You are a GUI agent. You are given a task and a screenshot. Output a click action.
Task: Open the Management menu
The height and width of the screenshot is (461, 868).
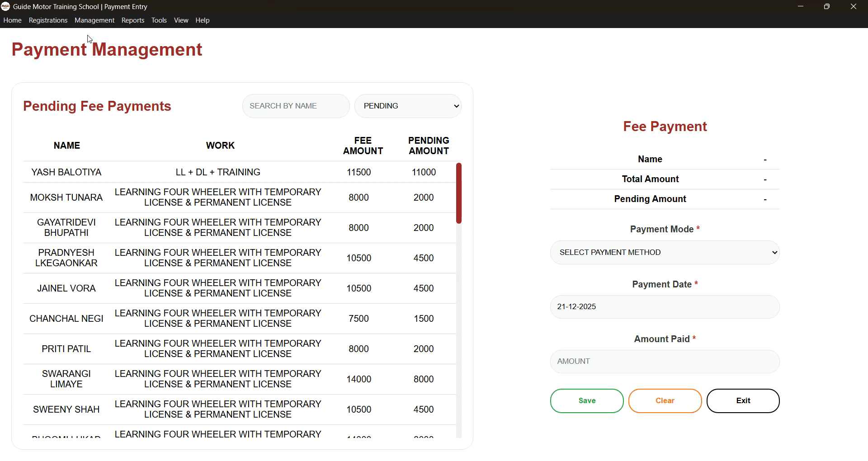point(94,20)
